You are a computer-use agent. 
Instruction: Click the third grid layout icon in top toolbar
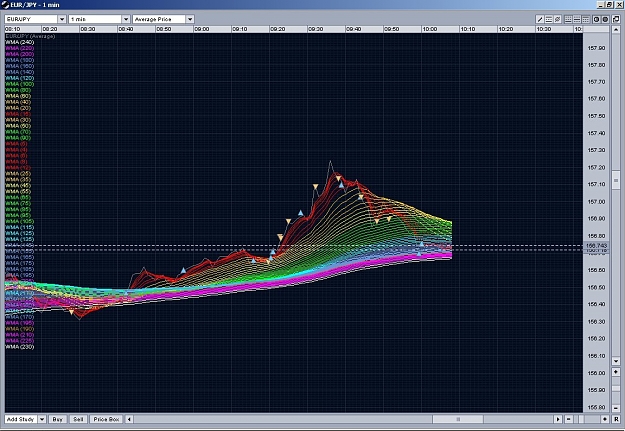click(x=586, y=19)
